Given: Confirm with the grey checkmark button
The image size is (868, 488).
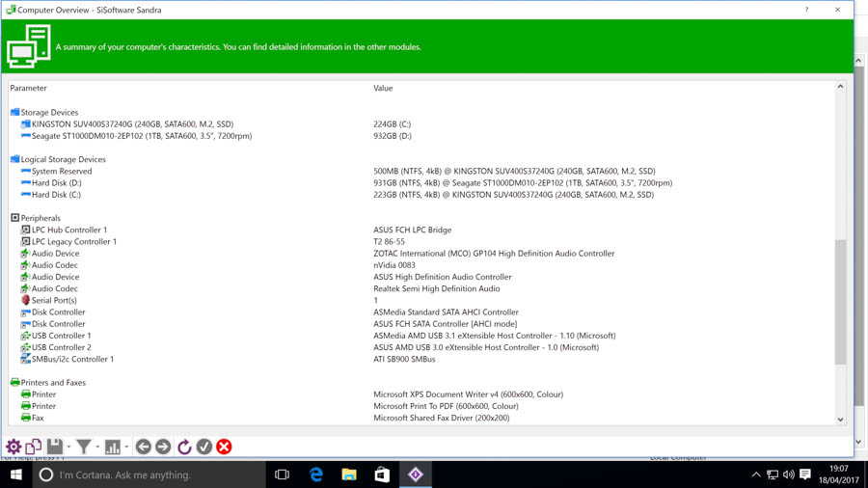Looking at the screenshot, I should 204,447.
